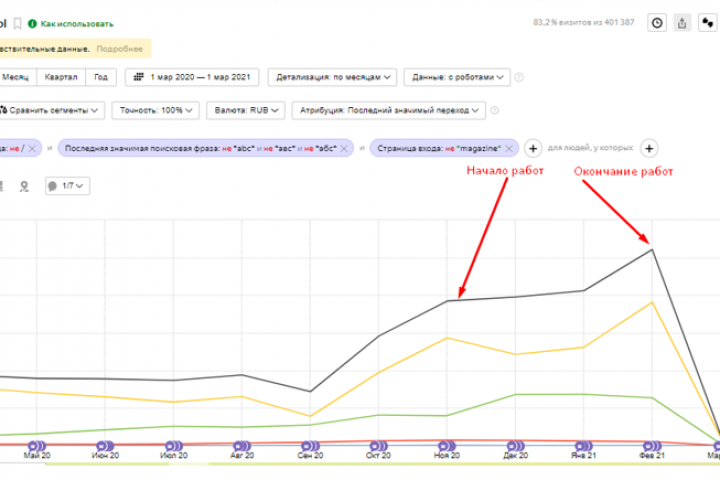Remove the search phrase filter with its X
This screenshot has width=720, height=480.
point(344,148)
